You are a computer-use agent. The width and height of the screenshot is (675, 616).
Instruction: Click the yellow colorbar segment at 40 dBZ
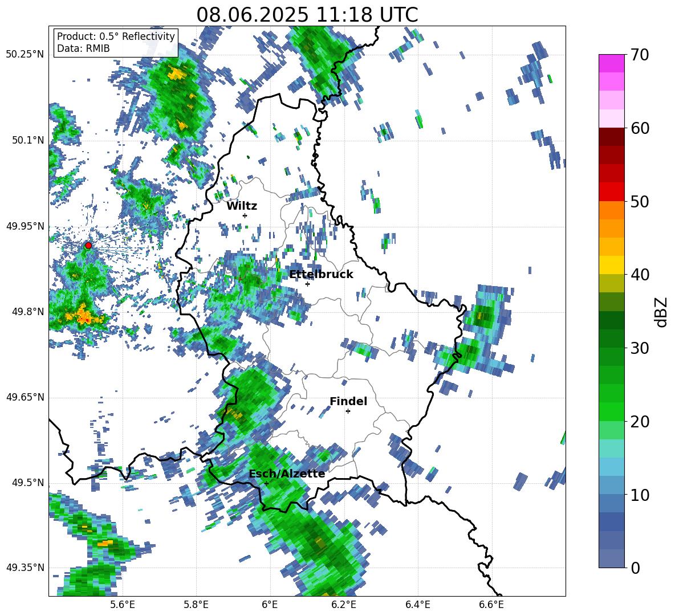[611, 266]
